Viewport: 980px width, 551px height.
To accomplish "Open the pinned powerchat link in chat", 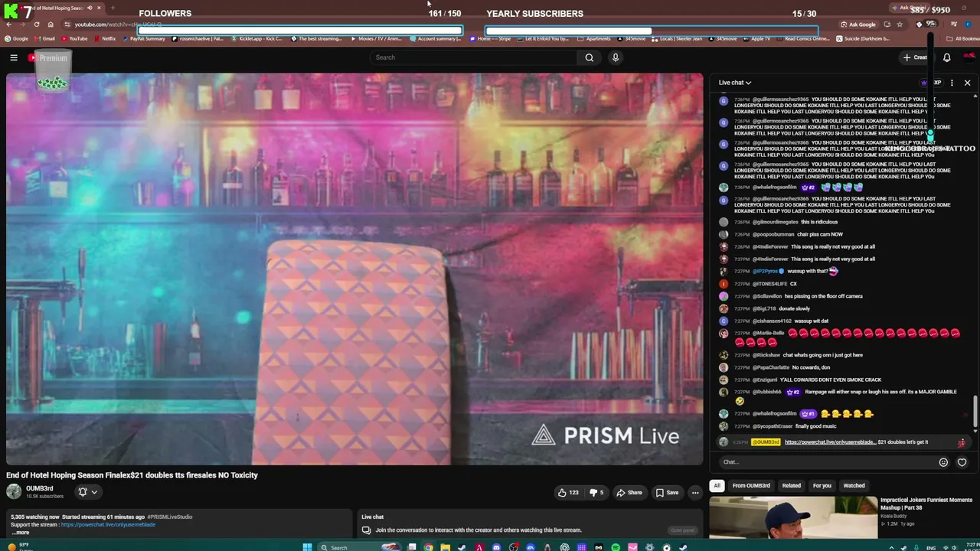I will [x=830, y=442].
